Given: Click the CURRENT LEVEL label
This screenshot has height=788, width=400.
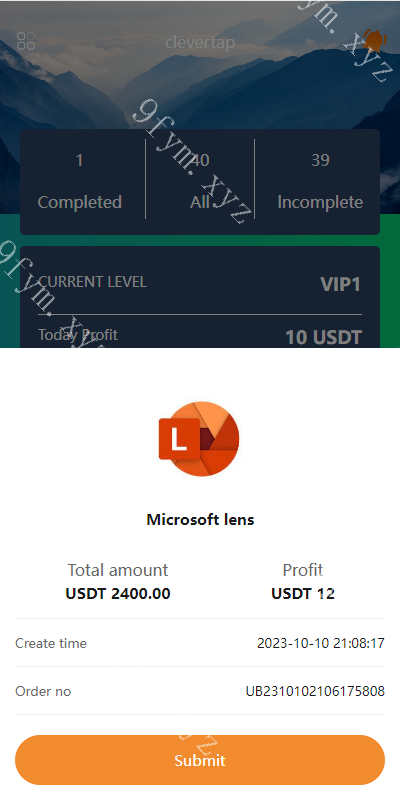Looking at the screenshot, I should click(x=92, y=282).
